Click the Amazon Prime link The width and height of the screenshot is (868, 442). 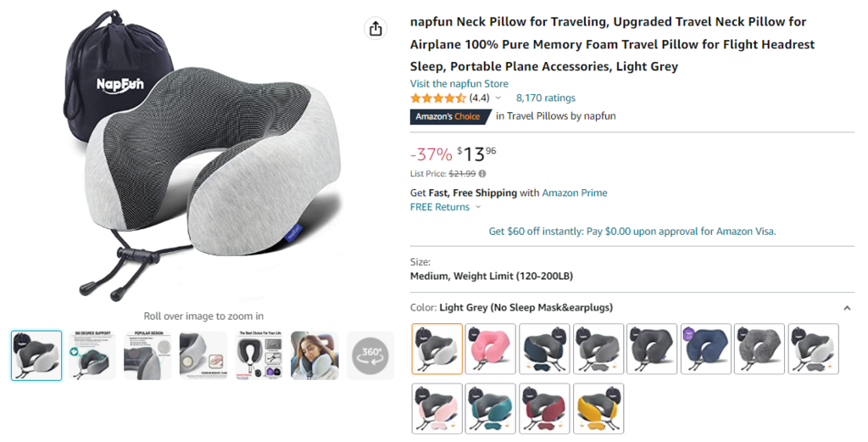click(x=574, y=193)
